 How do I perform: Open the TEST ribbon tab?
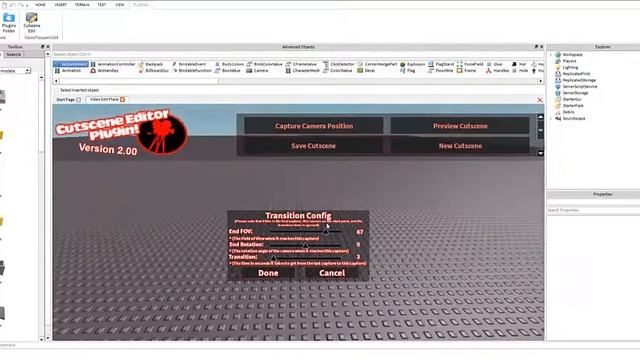coord(102,4)
